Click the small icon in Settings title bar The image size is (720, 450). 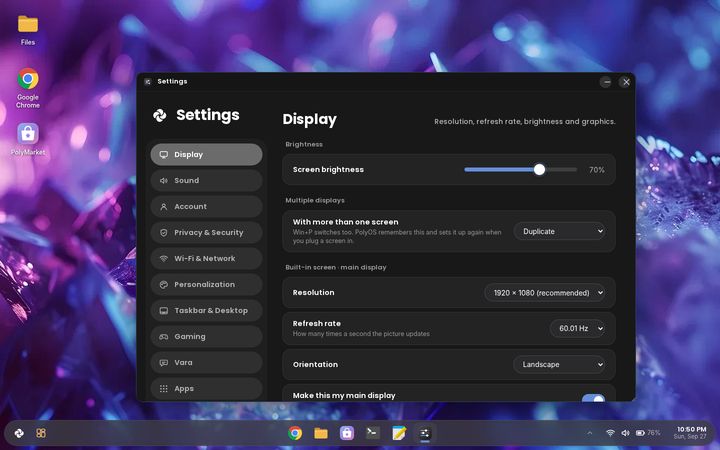(x=147, y=82)
